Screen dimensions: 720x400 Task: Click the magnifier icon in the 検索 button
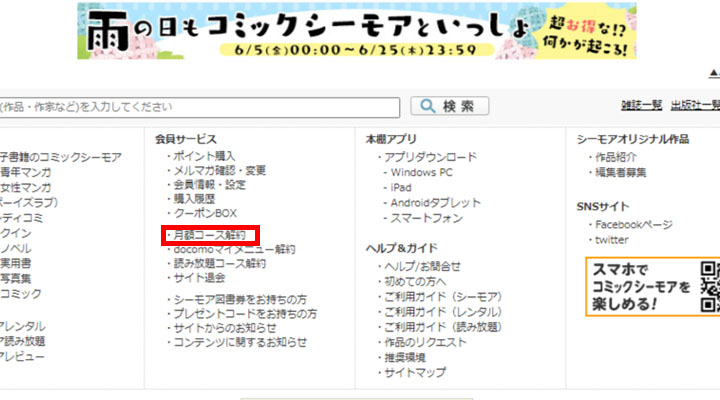pyautogui.click(x=427, y=107)
